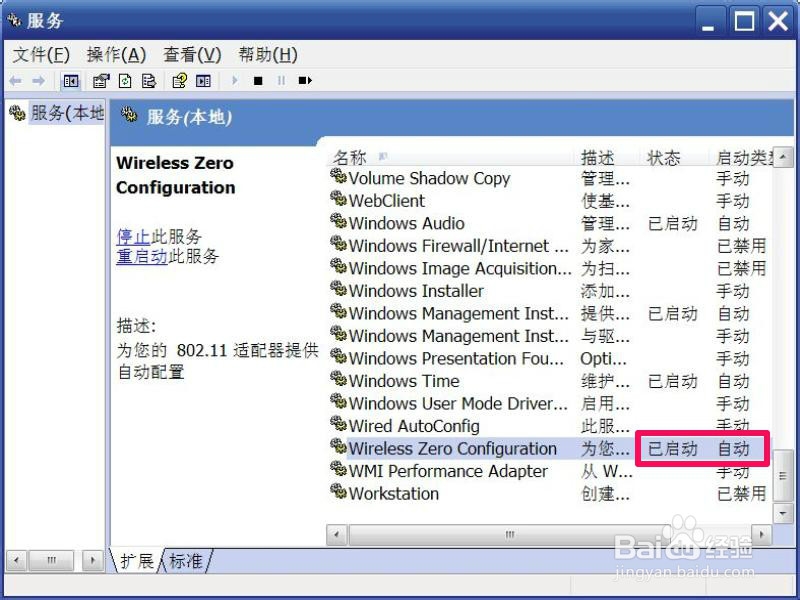Click the Properties toolbar icon

(101, 81)
